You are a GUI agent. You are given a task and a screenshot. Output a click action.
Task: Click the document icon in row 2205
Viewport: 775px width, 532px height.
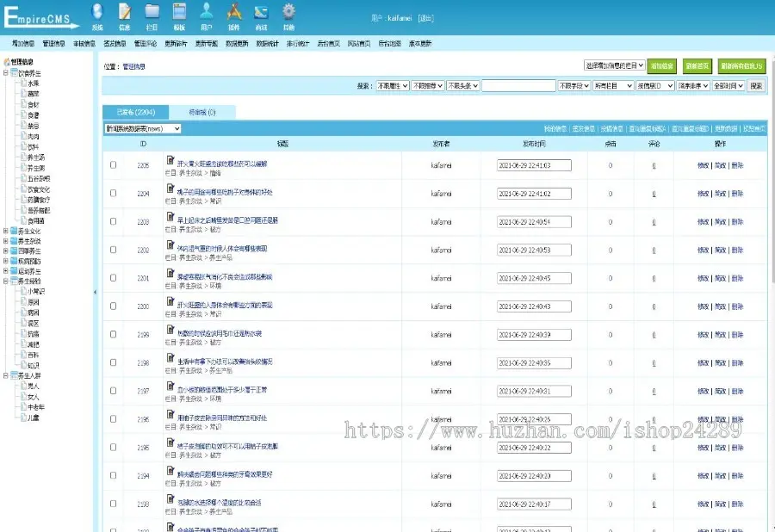tap(170, 160)
